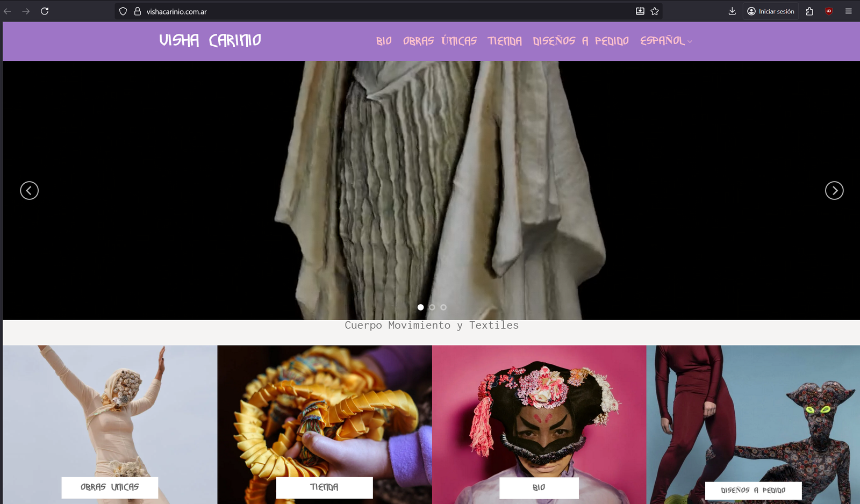
Task: Expand the Español language dropdown
Action: pos(665,41)
